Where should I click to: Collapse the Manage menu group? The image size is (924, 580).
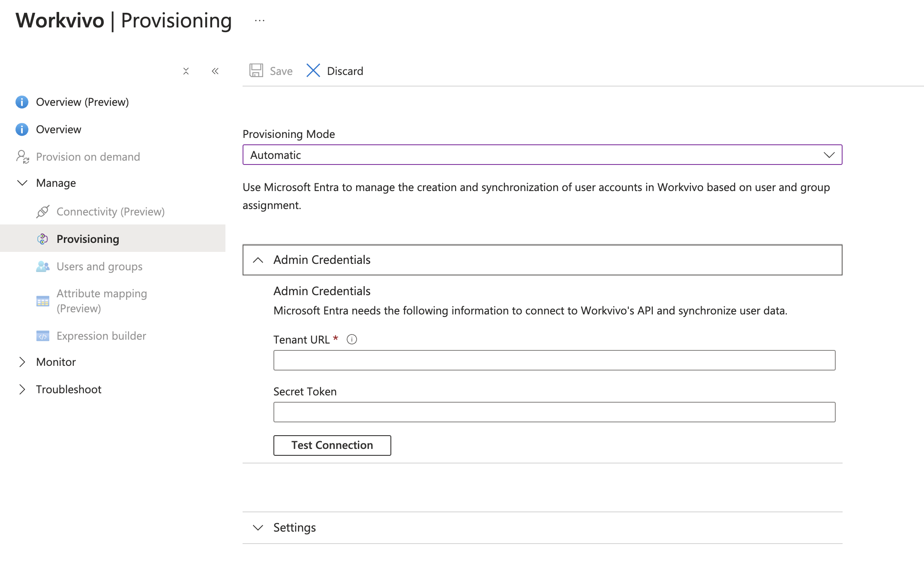(22, 183)
